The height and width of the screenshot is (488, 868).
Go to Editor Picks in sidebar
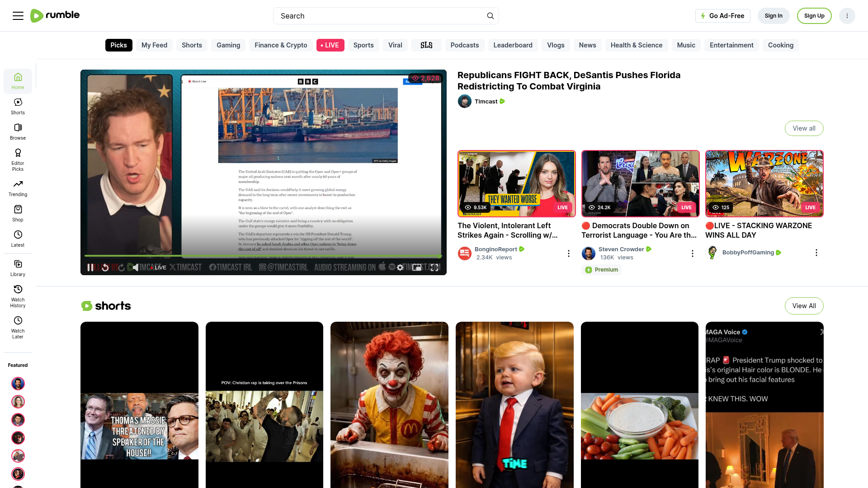(18, 160)
